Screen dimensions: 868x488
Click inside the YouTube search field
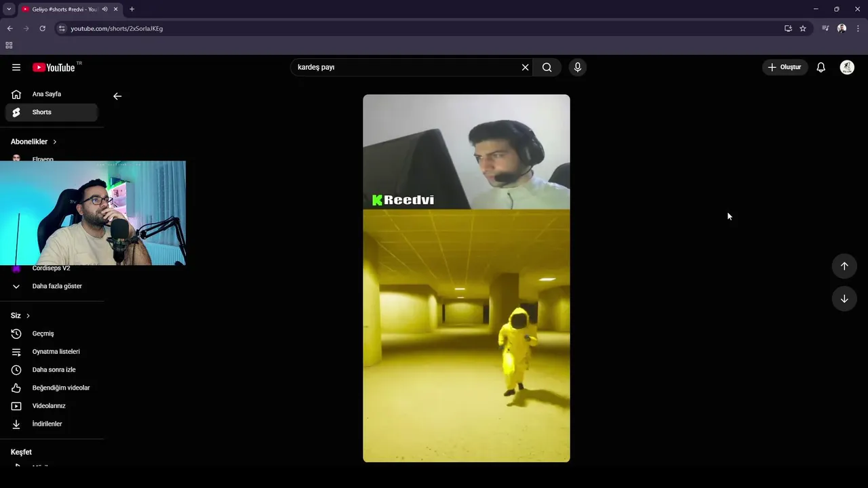405,67
